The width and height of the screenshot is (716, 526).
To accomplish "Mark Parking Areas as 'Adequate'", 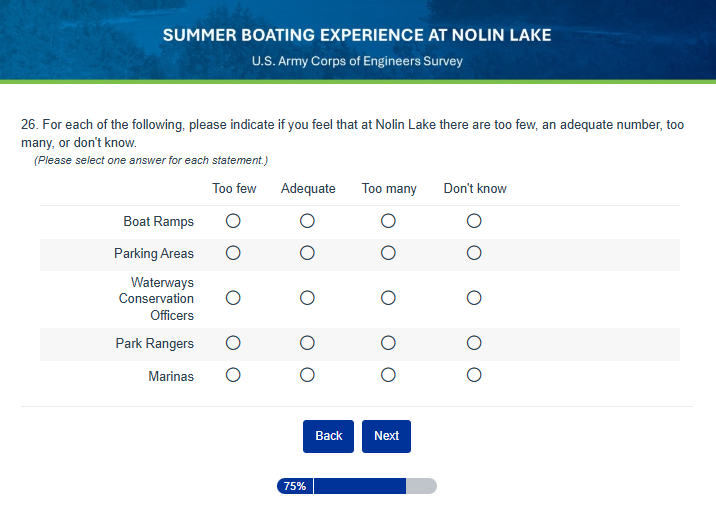I will [307, 253].
